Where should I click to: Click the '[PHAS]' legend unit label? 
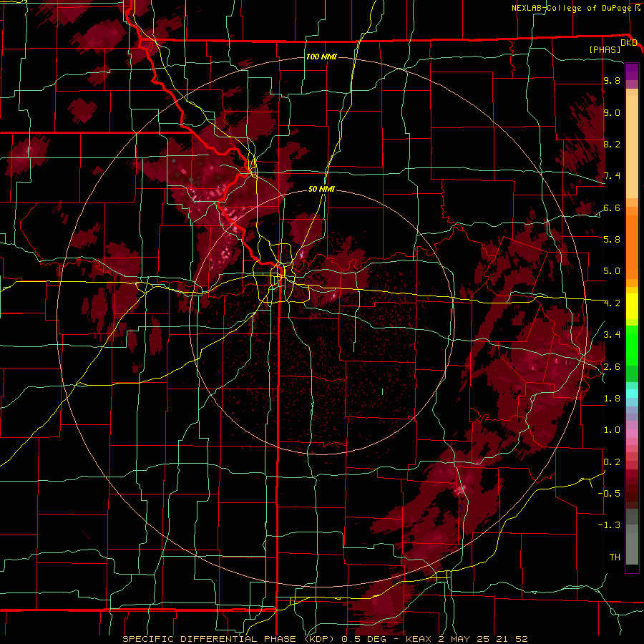605,49
